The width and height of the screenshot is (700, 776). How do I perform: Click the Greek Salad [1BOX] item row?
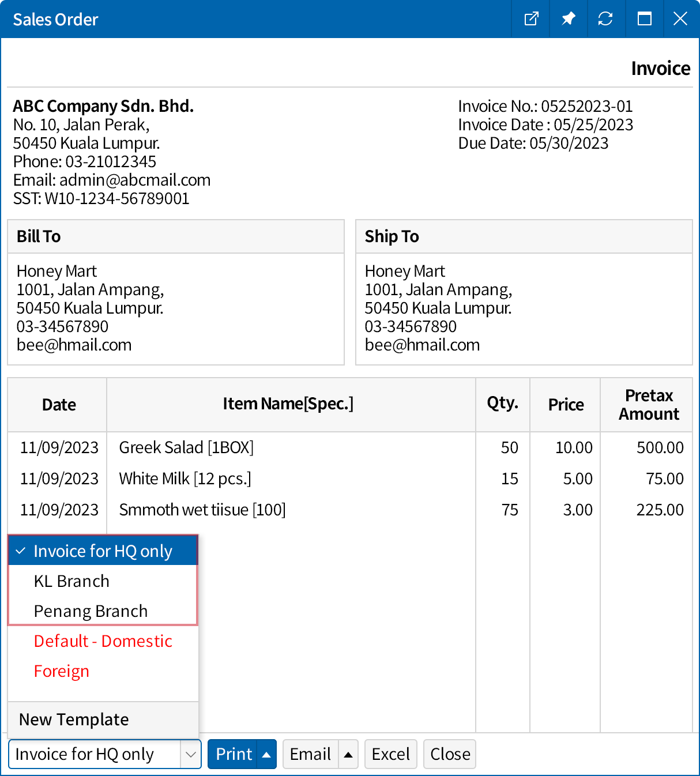(186, 447)
